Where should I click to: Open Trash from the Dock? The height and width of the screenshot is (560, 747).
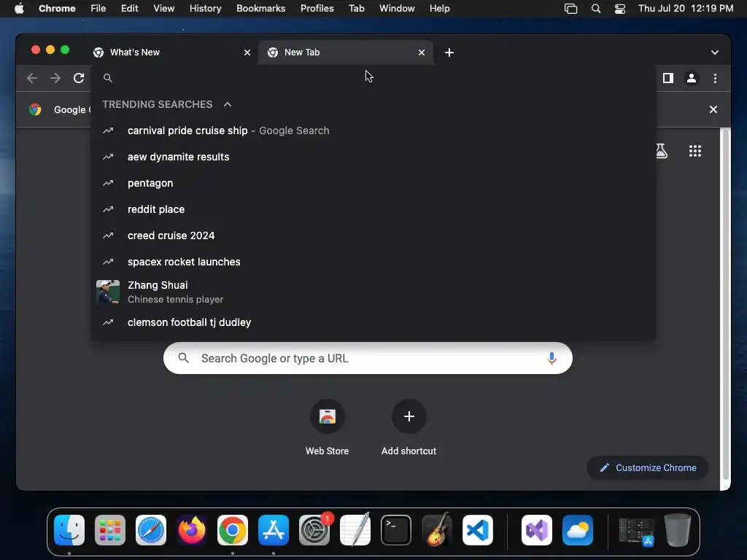678,530
